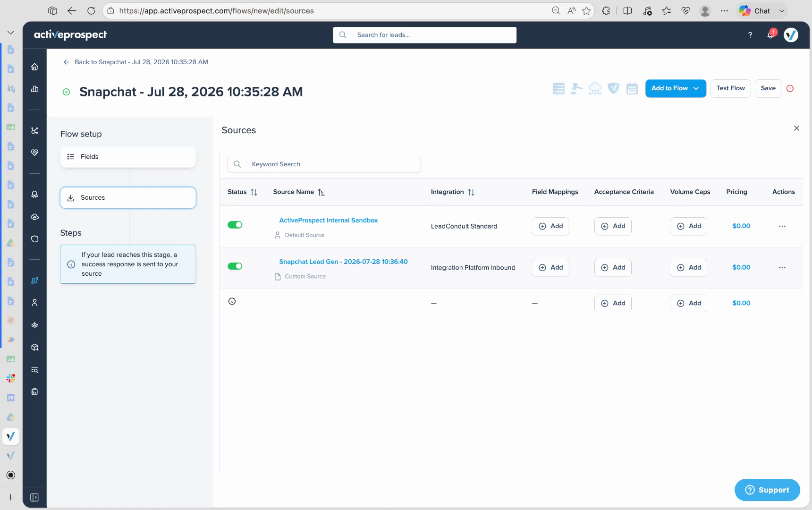Click the list-style step icon beside Add to Flow
This screenshot has width=812, height=510.
tap(558, 88)
